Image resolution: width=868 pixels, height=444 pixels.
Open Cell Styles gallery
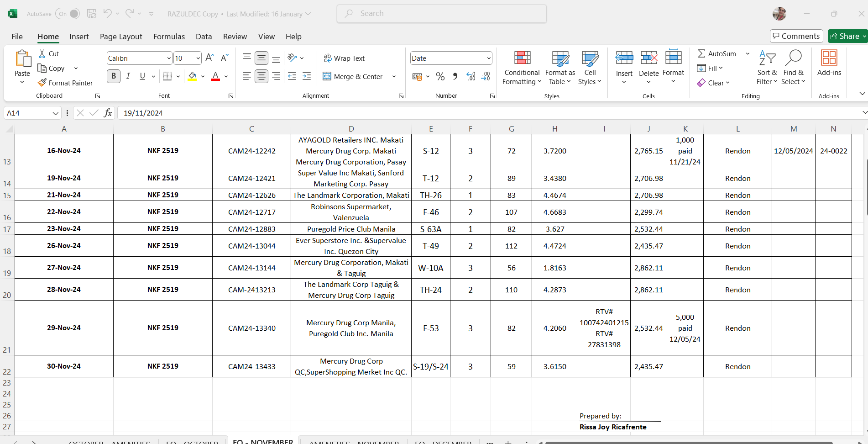[590, 68]
